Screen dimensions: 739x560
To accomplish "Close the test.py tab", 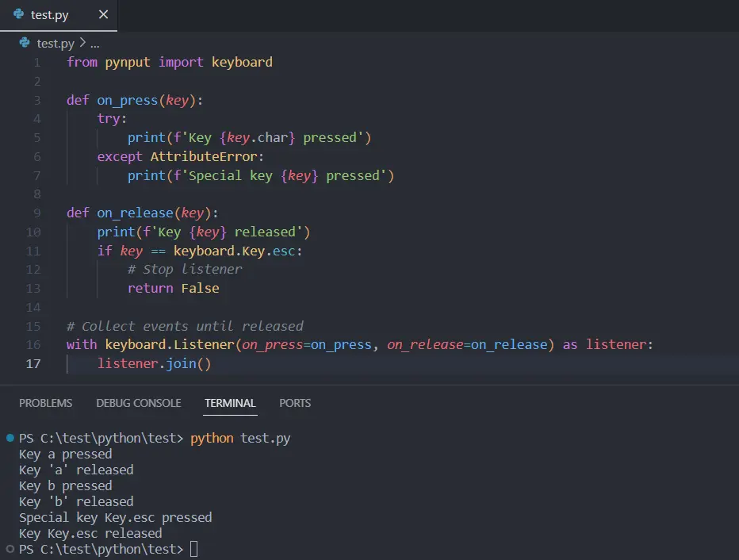I will point(101,14).
